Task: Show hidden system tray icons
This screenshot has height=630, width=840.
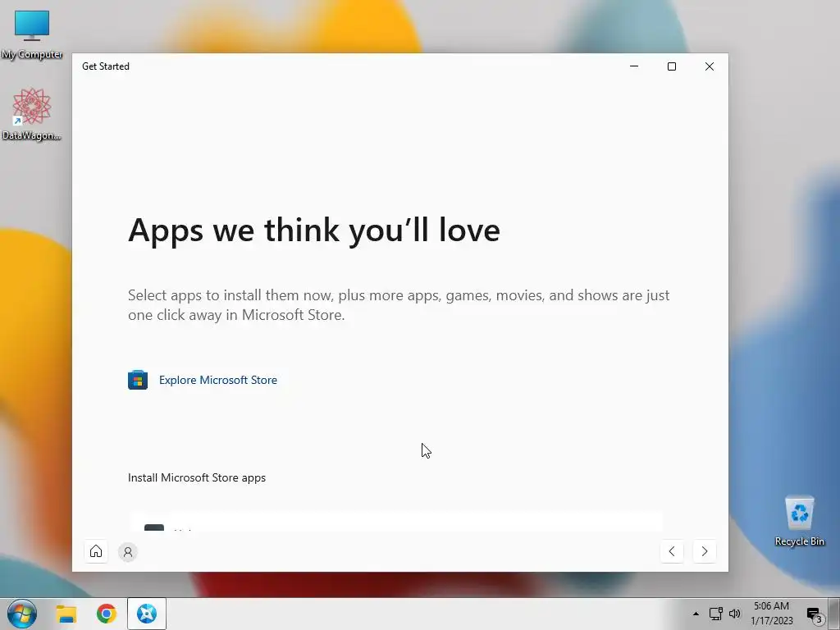Action: click(696, 614)
